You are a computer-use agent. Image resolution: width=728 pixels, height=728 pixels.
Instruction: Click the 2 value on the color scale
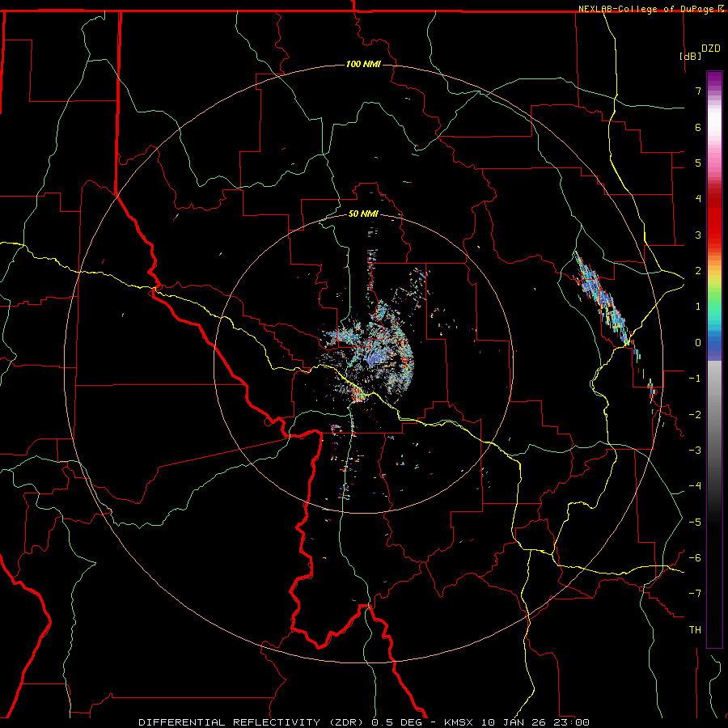point(698,271)
